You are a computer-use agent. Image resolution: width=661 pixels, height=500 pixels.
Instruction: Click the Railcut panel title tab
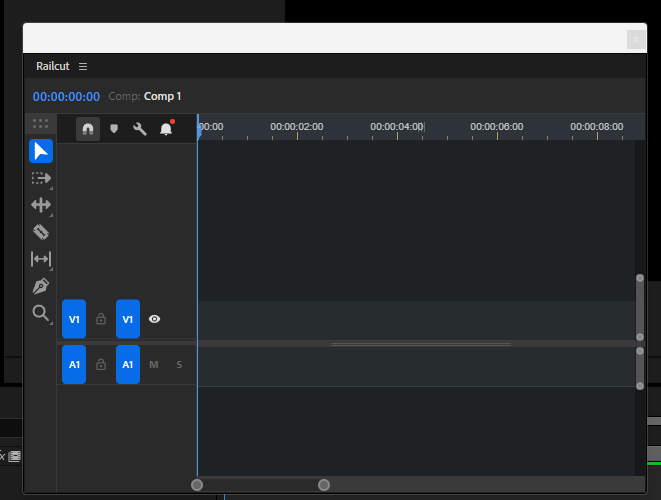52,66
